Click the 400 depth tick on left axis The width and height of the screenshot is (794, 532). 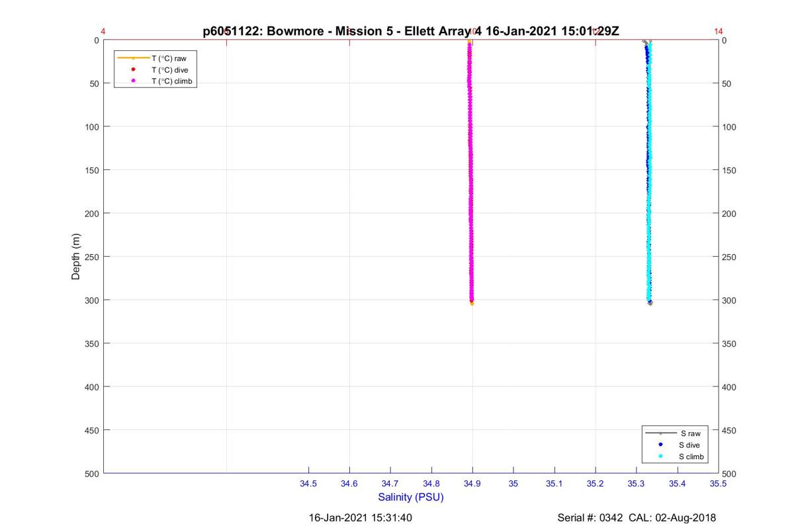[x=92, y=387]
